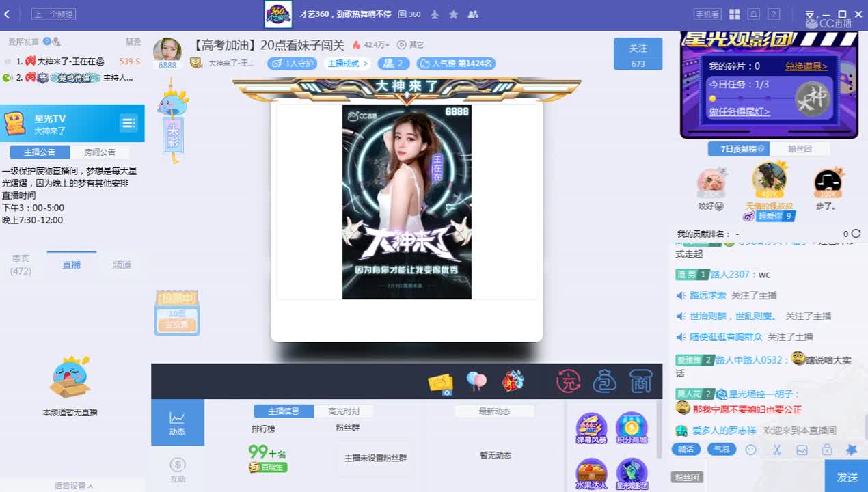Select the 频道 tab
The image size is (868, 492).
(x=122, y=264)
